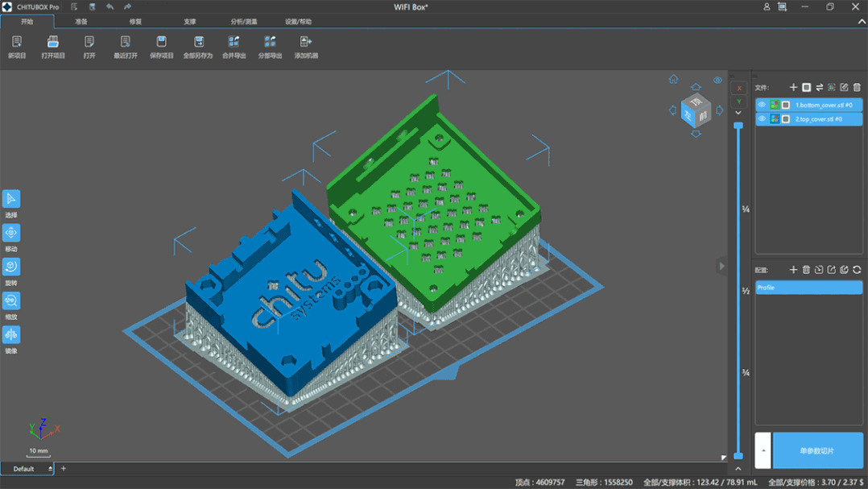868x489 pixels.
Task: Open the Default plate dropdown arrows
Action: click(x=50, y=469)
